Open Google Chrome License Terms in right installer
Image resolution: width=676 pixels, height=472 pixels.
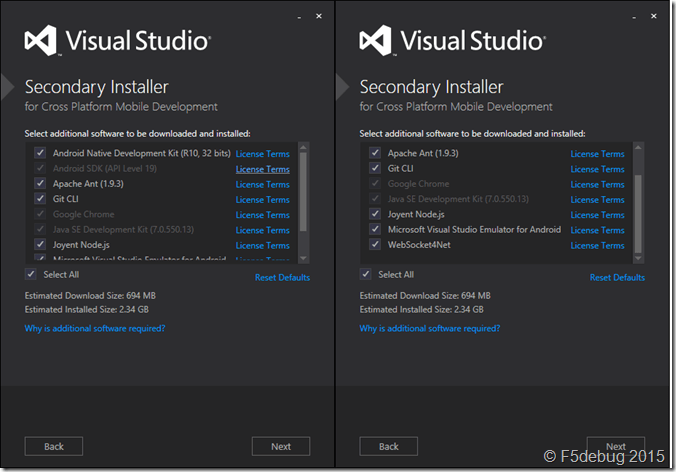coord(598,184)
